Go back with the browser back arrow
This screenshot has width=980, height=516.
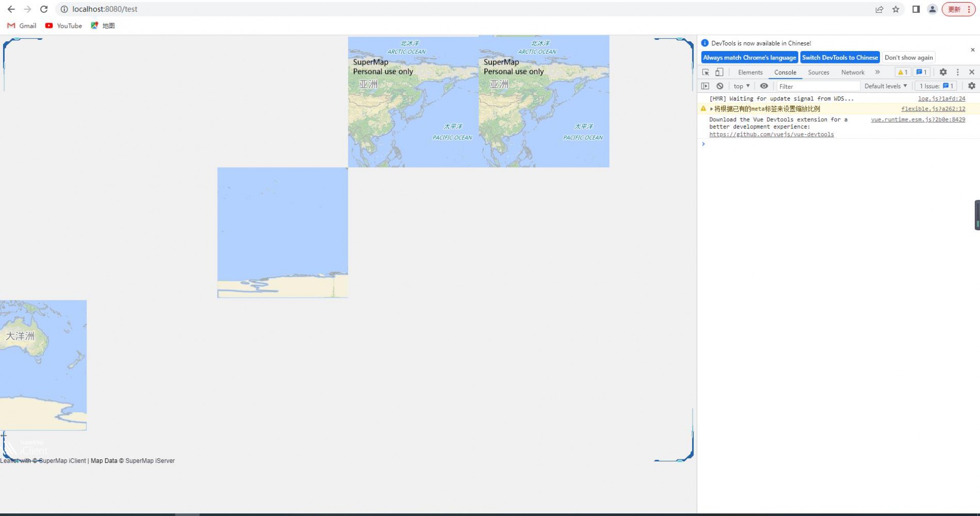coord(11,9)
